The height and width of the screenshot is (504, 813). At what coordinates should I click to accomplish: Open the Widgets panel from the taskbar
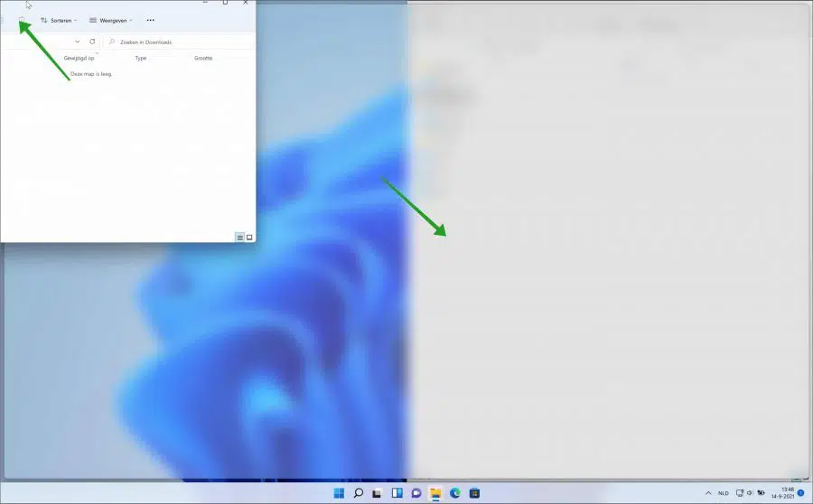tap(397, 493)
